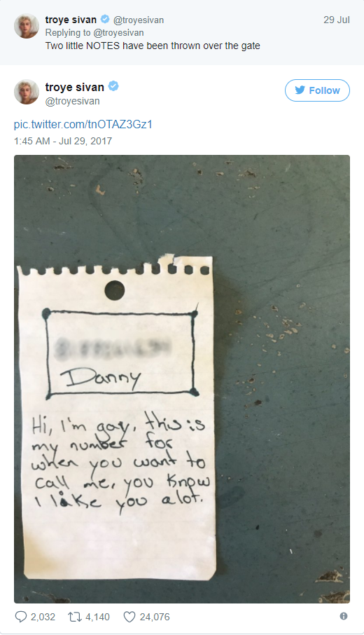Open troye sivan avatar in main tweet
The image size is (364, 635).
[x=27, y=92]
